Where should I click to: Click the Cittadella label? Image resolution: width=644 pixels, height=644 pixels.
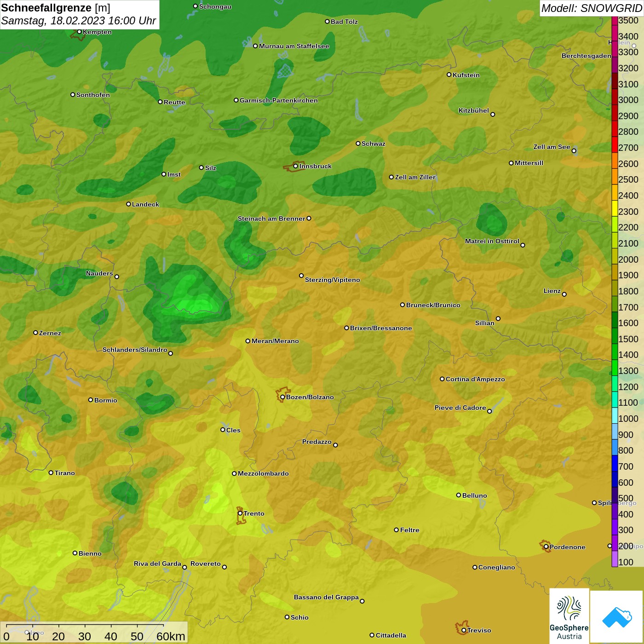click(391, 635)
